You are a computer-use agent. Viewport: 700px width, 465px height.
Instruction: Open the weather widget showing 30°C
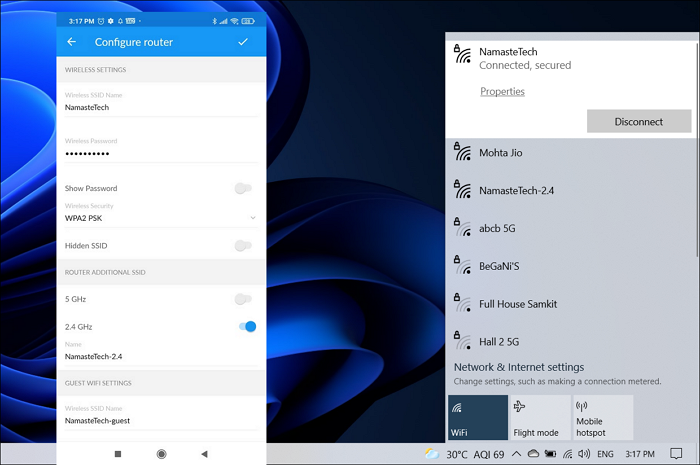tap(446, 454)
